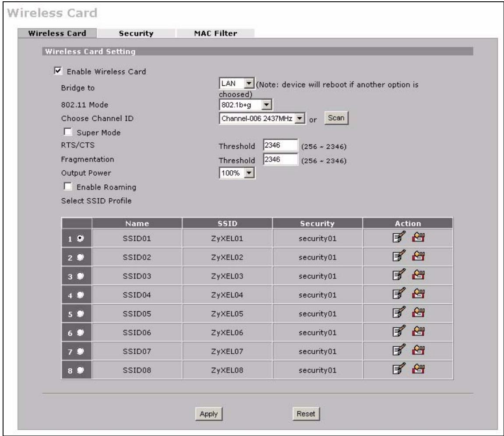Reset the SSID02 profile to default
504x436 pixels.
point(418,256)
